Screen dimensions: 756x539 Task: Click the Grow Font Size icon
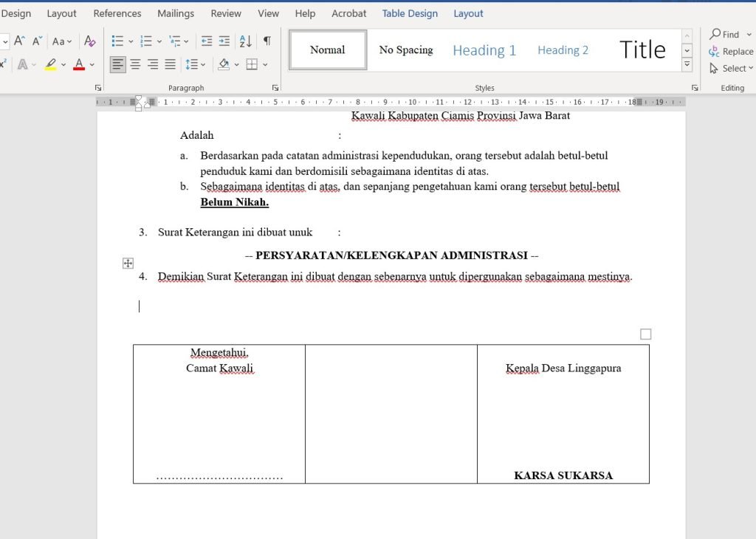(x=20, y=41)
